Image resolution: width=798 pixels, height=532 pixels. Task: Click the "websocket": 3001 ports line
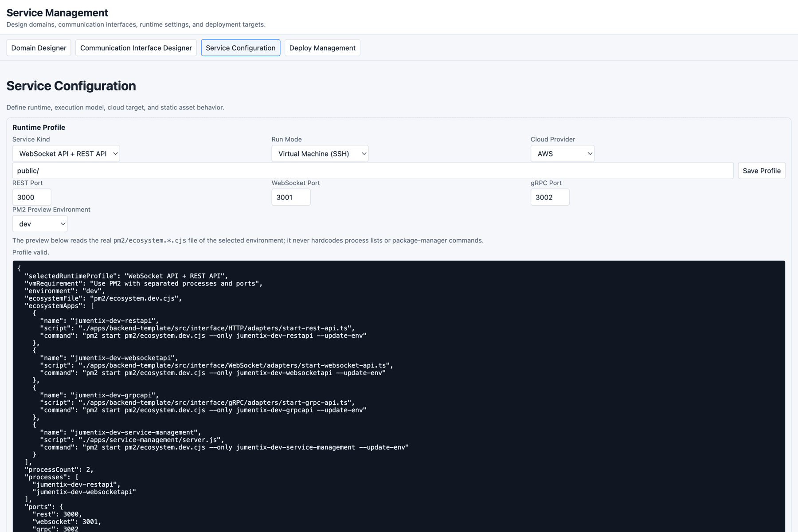point(67,522)
